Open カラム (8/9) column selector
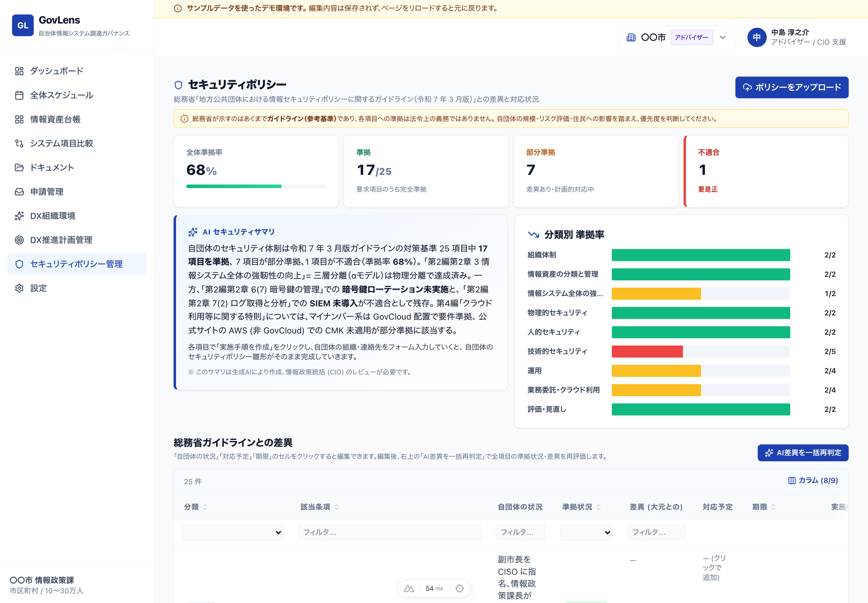The image size is (868, 603). 813,481
